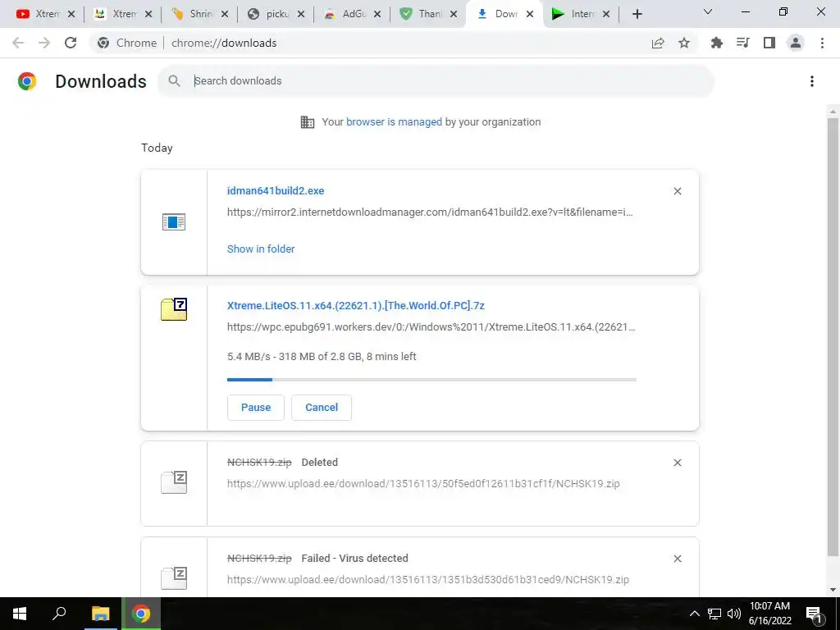840x630 pixels.
Task: Remove idman641build2.exe from the list
Action: pos(678,191)
